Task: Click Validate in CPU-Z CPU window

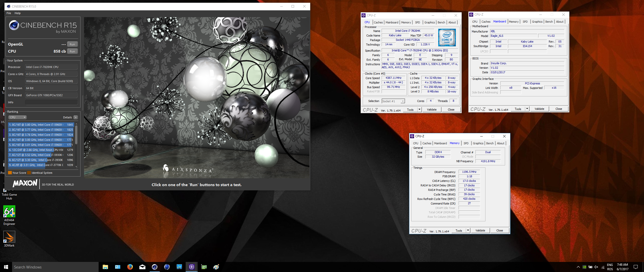Action: click(432, 110)
